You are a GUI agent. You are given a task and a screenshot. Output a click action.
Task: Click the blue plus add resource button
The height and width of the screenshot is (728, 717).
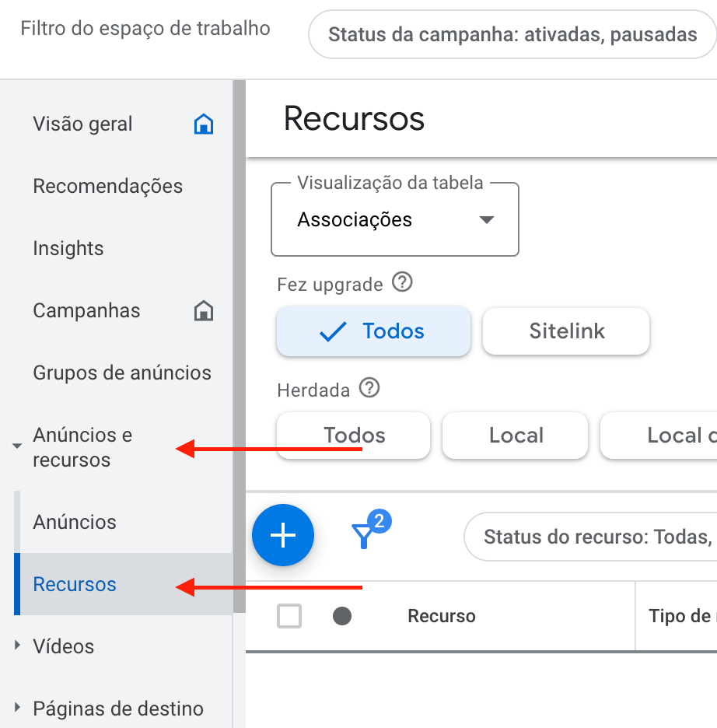click(x=283, y=535)
